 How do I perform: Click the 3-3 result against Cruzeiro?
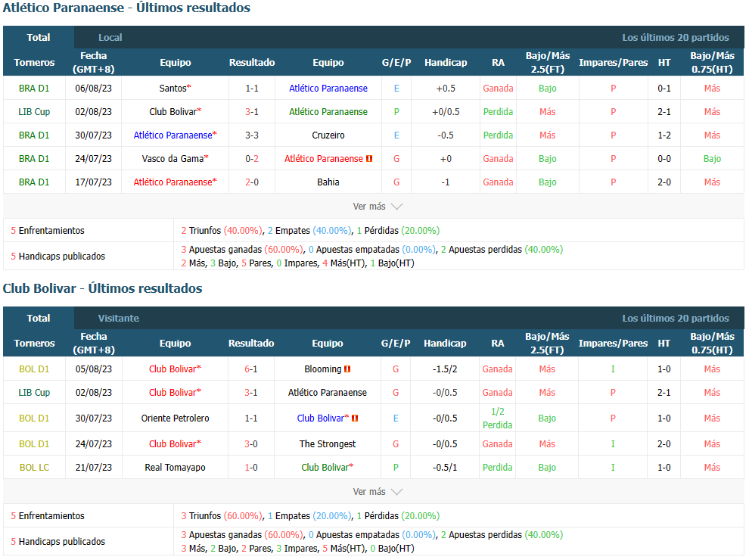click(x=252, y=135)
